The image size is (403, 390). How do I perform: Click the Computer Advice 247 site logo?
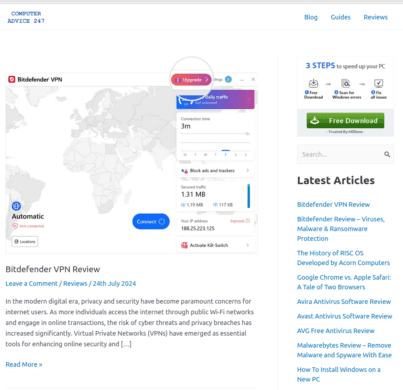coord(26,17)
